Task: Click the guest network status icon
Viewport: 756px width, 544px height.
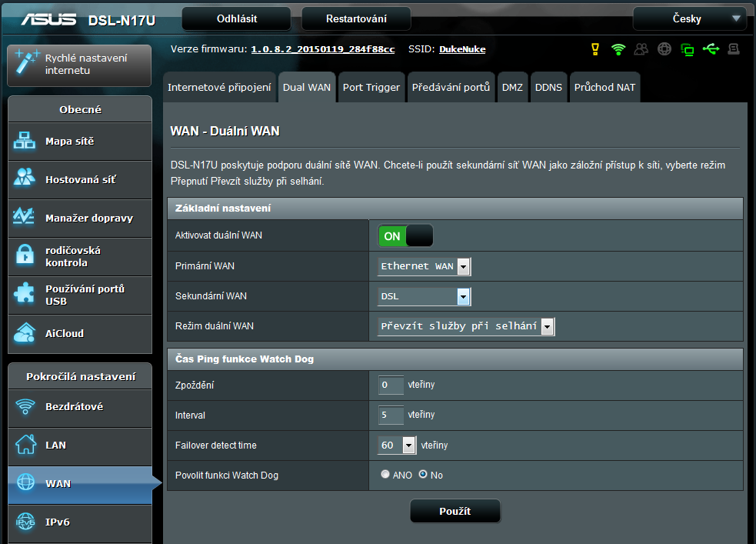Action: (x=641, y=49)
